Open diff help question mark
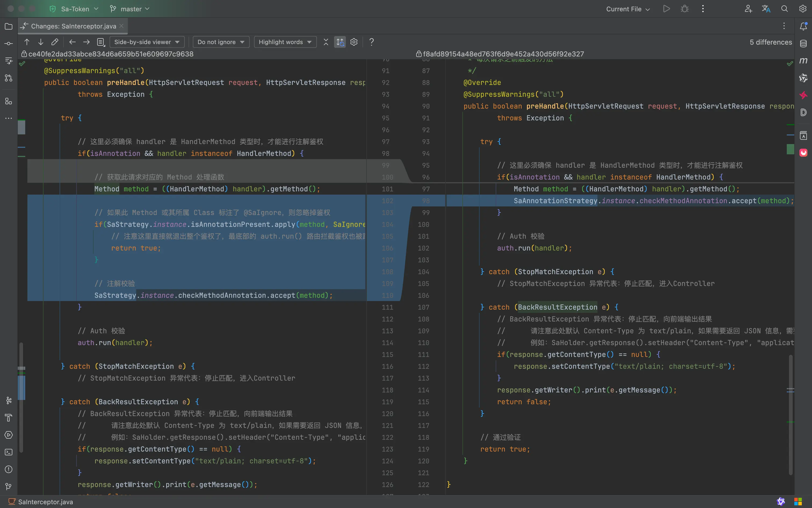Image resolution: width=812 pixels, height=508 pixels. point(371,42)
